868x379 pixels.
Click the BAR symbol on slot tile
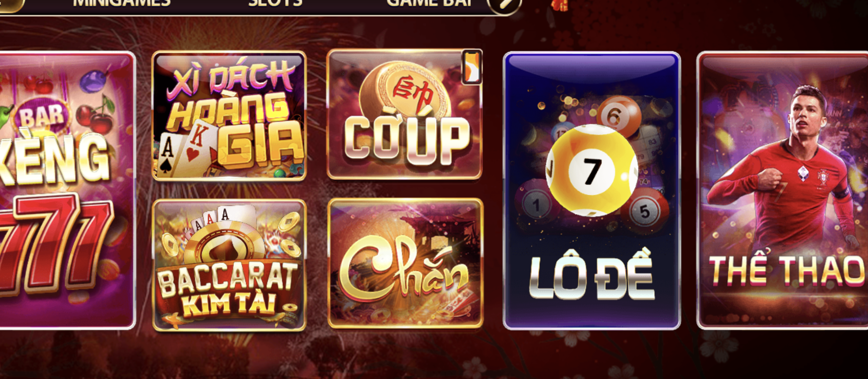[x=42, y=116]
